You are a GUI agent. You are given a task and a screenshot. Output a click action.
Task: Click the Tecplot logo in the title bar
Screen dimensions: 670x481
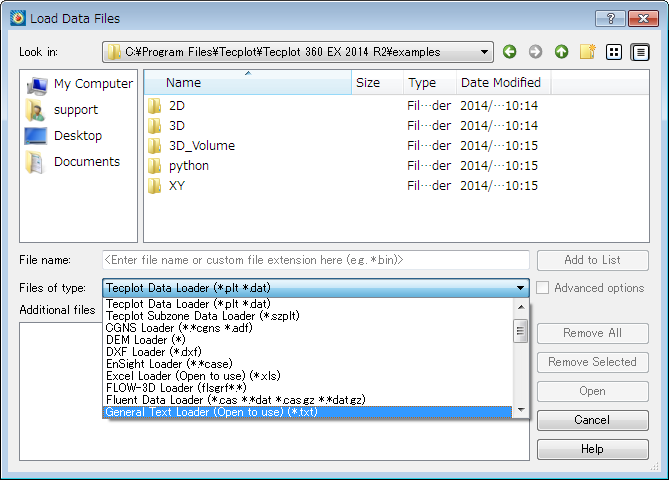coord(18,18)
